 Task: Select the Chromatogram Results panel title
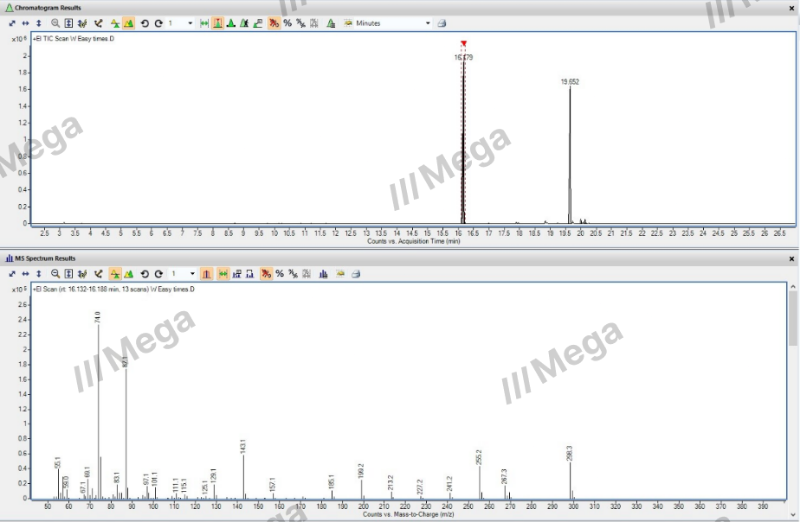pyautogui.click(x=48, y=7)
